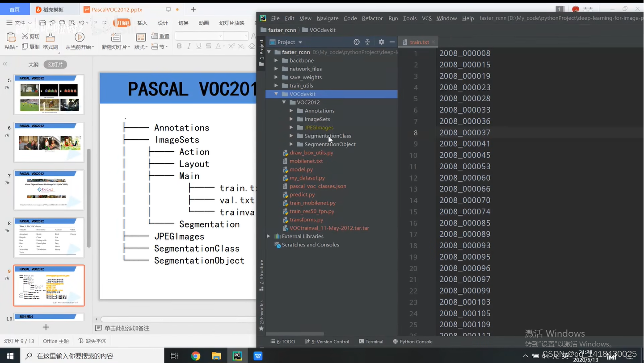Screen dimensions: 644x363
Task: Collapse all folders using Project panel icon
Action: coord(368,42)
